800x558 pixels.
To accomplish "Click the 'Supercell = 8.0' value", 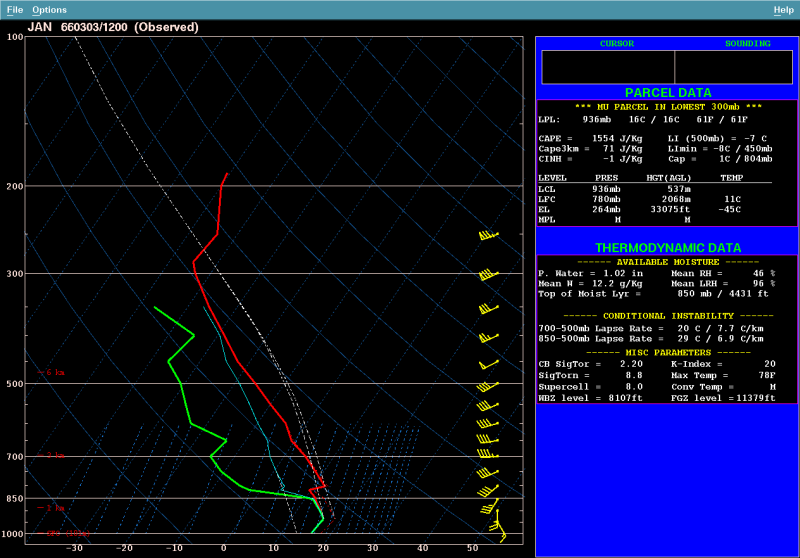I will click(x=590, y=387).
